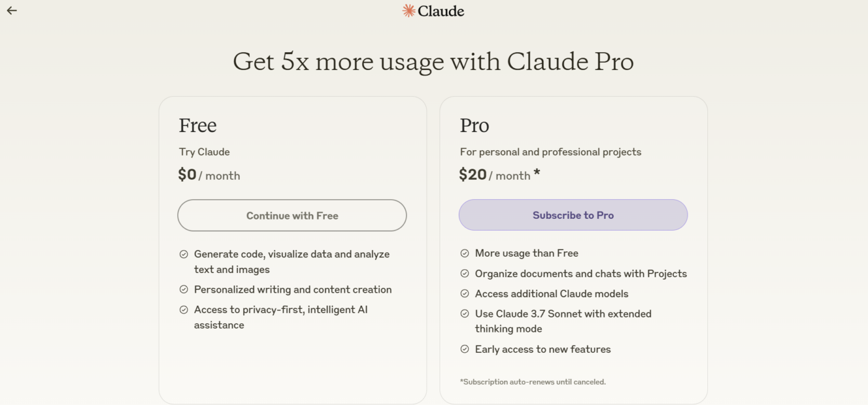Click the Claude wordmark text in header
Image resolution: width=868 pixels, height=405 pixels.
click(x=441, y=11)
